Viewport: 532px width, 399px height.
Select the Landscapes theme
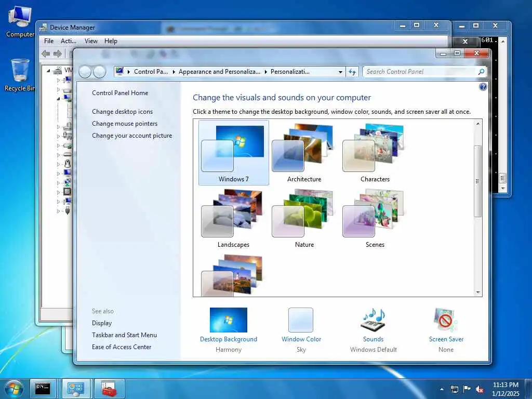tap(233, 218)
